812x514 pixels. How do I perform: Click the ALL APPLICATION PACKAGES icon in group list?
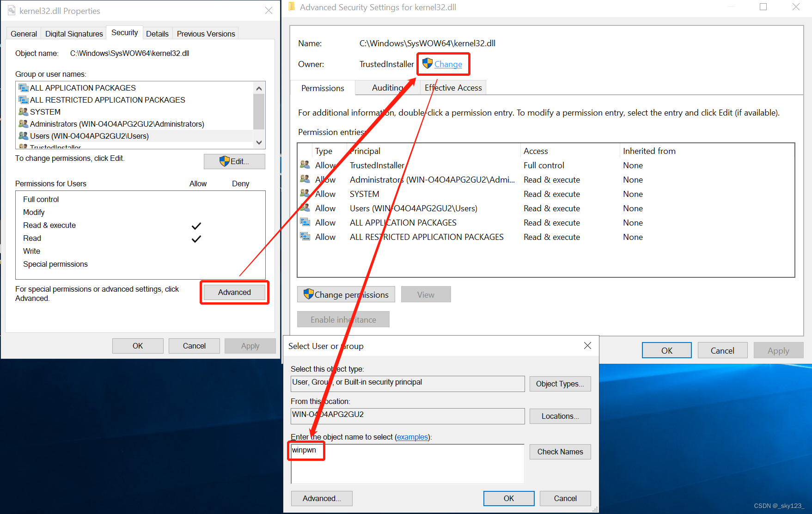[23, 87]
